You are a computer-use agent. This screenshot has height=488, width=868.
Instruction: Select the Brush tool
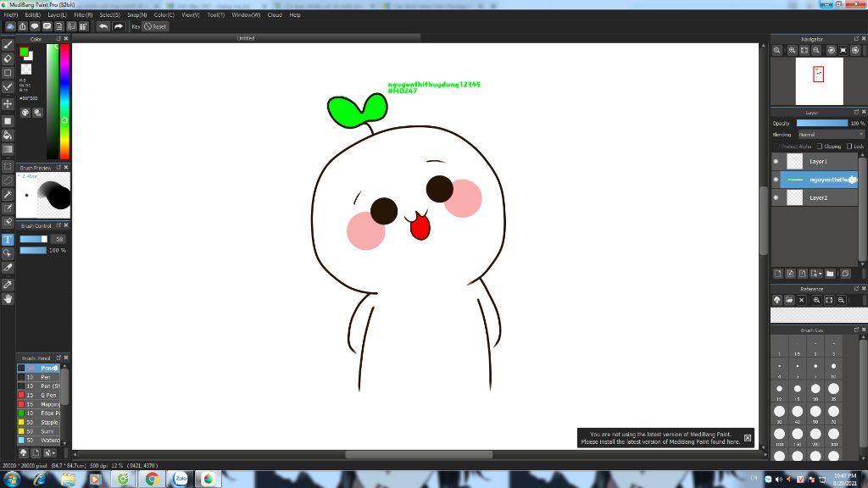click(8, 45)
